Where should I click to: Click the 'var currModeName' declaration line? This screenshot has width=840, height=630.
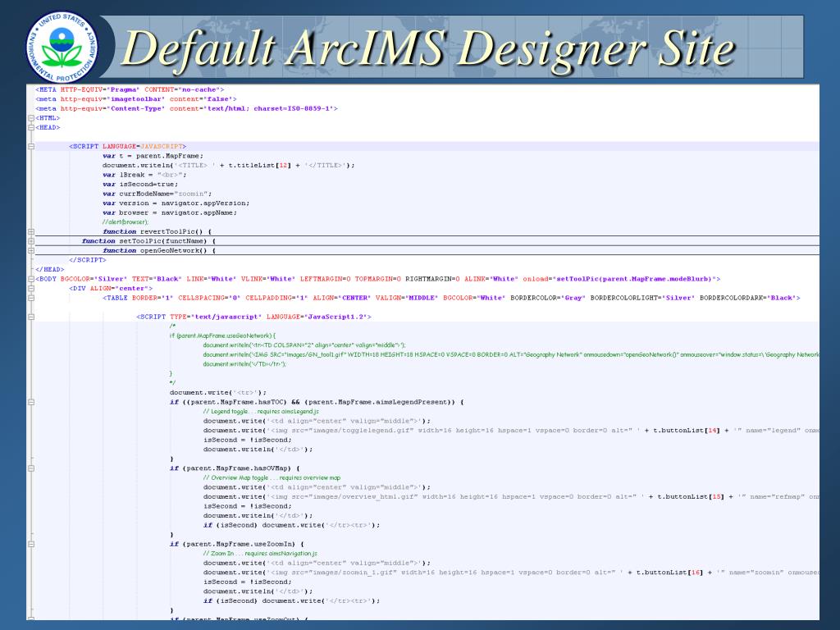pyautogui.click(x=157, y=194)
